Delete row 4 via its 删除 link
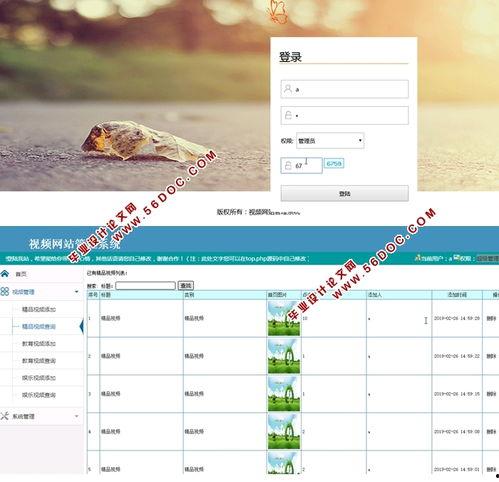Image resolution: width=499 pixels, height=482 pixels. tap(491, 431)
